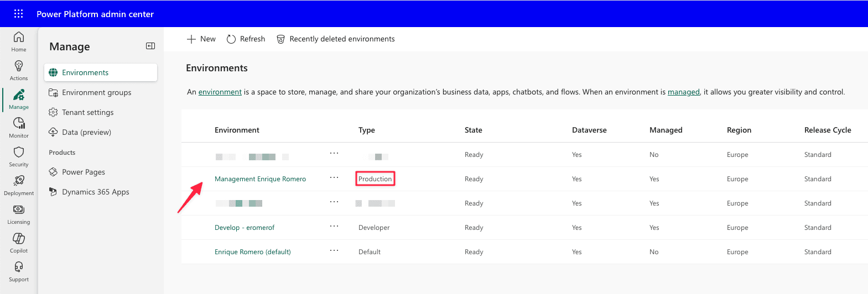The height and width of the screenshot is (294, 868).
Task: Select Environments in the Manage menu
Action: [x=101, y=72]
